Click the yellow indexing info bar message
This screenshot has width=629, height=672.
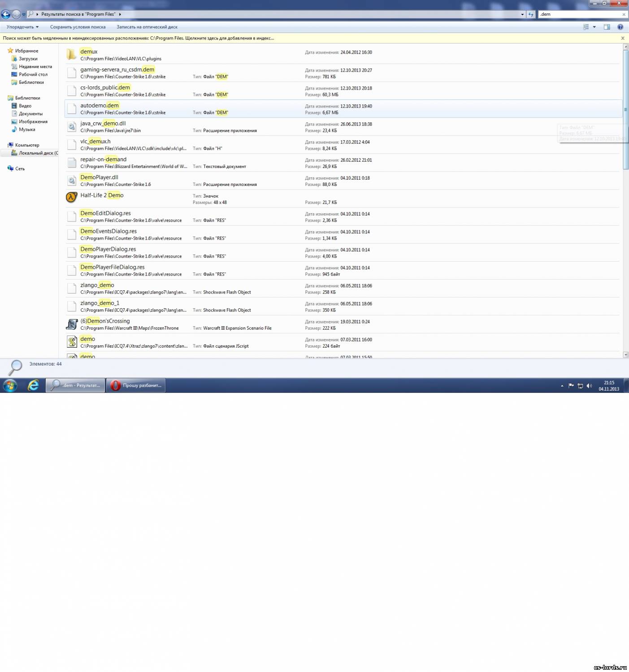tap(139, 38)
